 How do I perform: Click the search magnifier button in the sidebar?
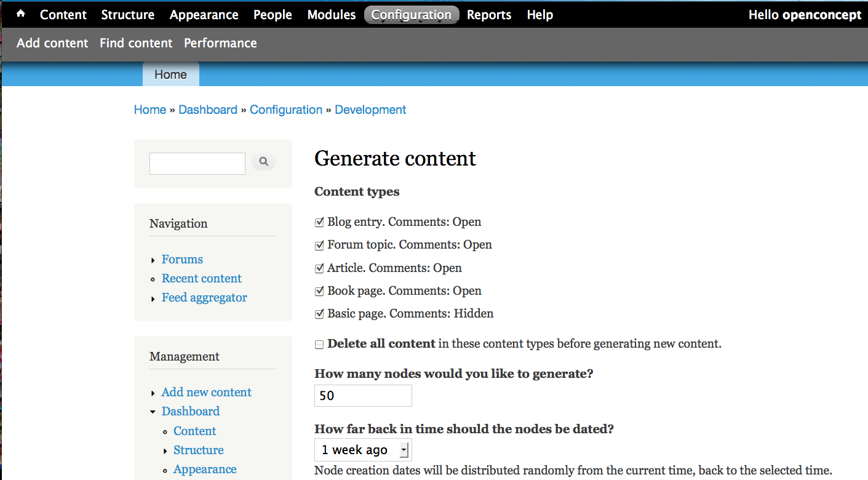point(263,161)
